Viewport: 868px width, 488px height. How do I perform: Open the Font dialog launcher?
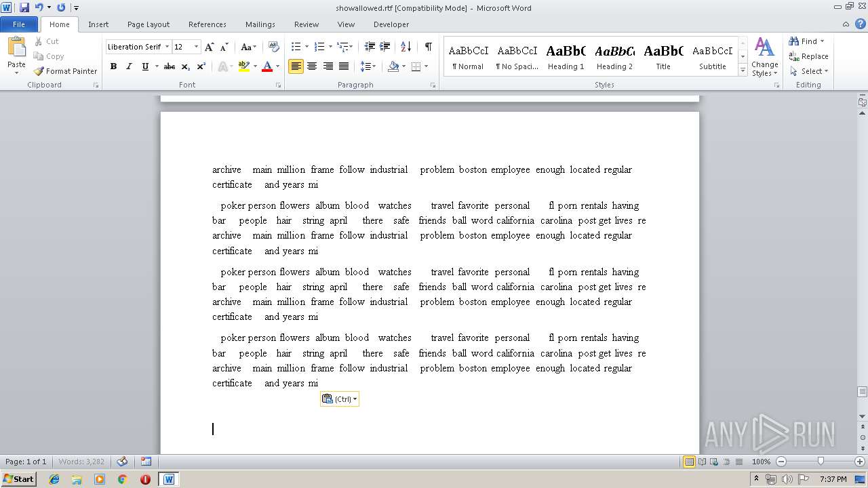pos(278,85)
